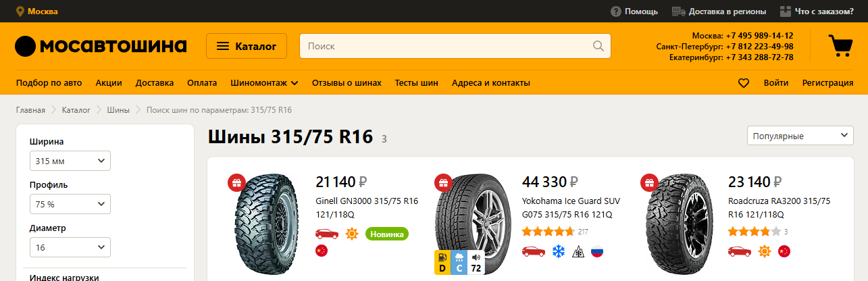Screen dimensions: 868x281
Task: Open the shopping cart icon
Action: coord(840,45)
